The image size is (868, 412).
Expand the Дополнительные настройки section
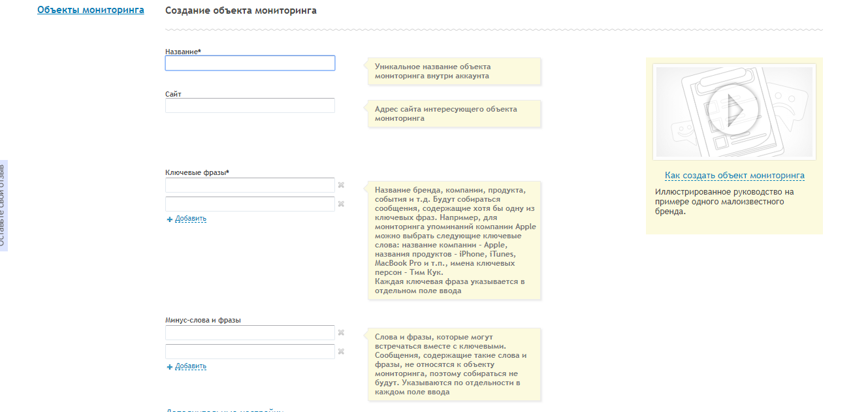pyautogui.click(x=225, y=410)
